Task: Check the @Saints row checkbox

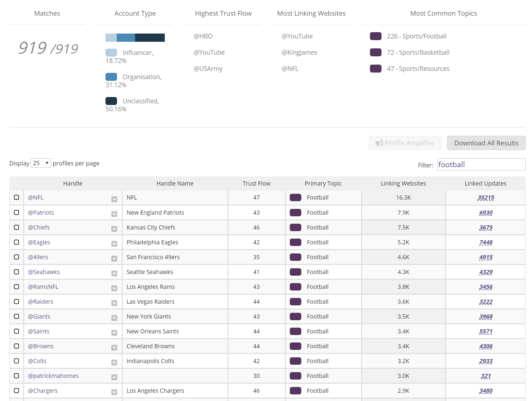Action: [16, 331]
